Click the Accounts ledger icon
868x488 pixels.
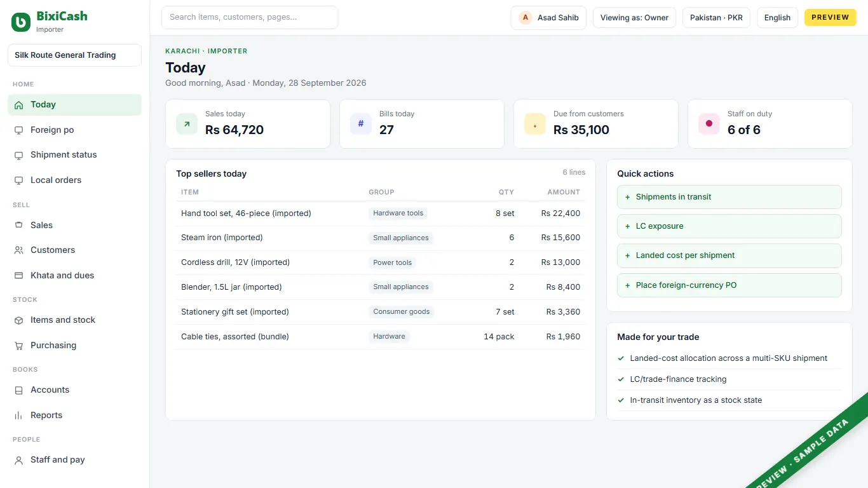[x=18, y=390]
